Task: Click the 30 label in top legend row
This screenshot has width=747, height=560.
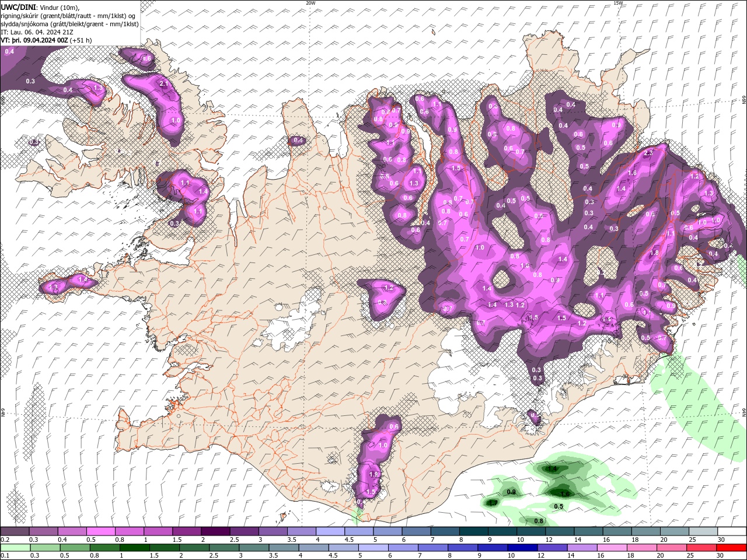Action: point(721,540)
